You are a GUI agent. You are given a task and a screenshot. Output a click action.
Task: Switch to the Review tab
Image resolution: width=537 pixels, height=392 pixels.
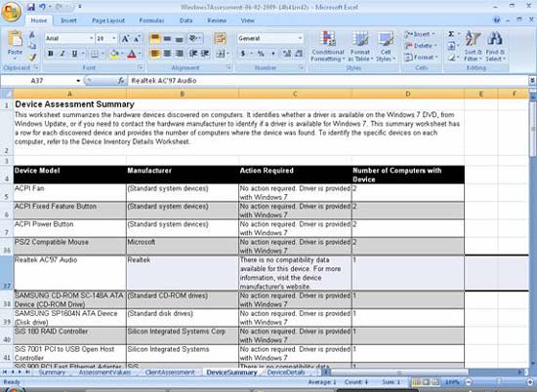pyautogui.click(x=217, y=20)
